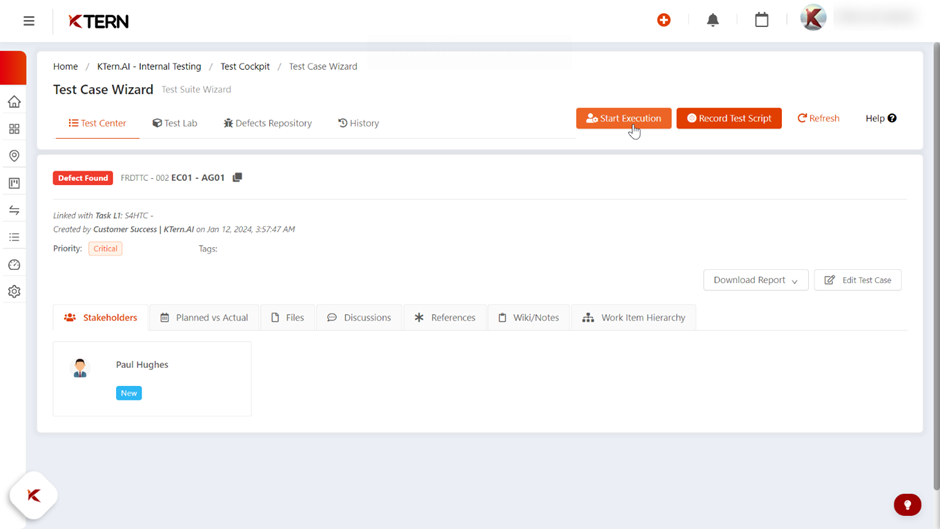Click the red plus create icon

tap(664, 20)
